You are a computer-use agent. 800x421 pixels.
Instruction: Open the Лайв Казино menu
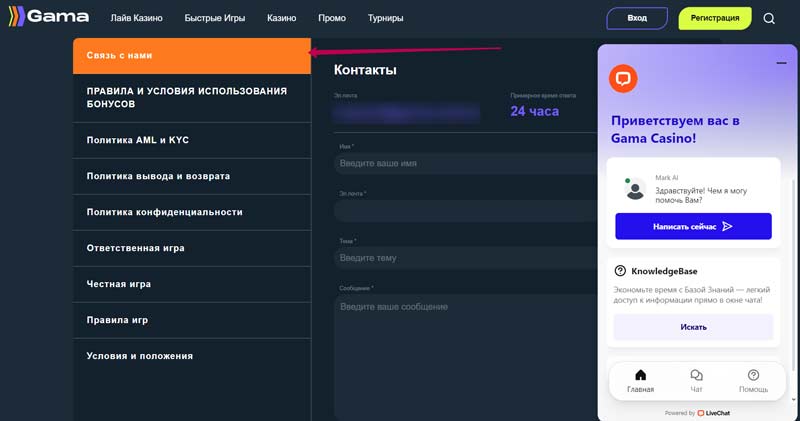click(x=136, y=18)
